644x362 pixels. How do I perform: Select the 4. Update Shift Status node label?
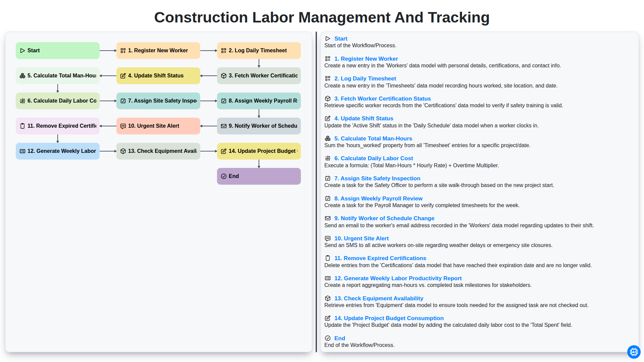coord(156,76)
